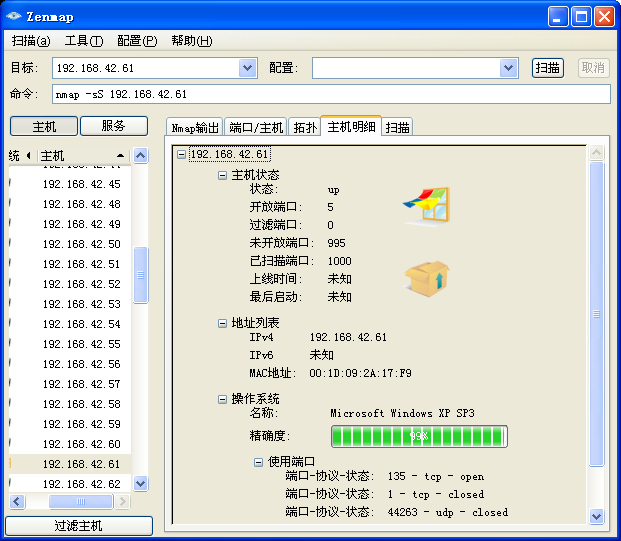The image size is (621, 541).
Task: Click the 135 - tcp - open entry
Action: (436, 476)
